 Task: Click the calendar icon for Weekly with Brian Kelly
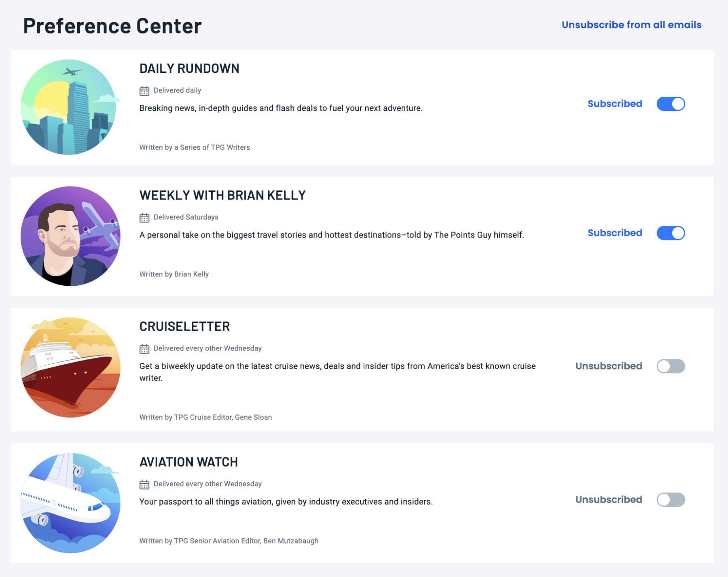point(145,217)
